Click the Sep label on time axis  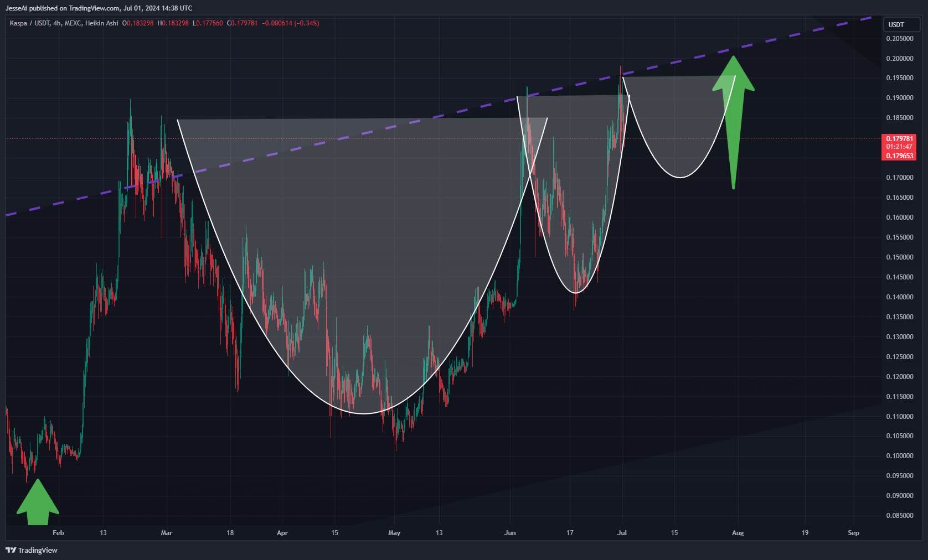click(853, 533)
